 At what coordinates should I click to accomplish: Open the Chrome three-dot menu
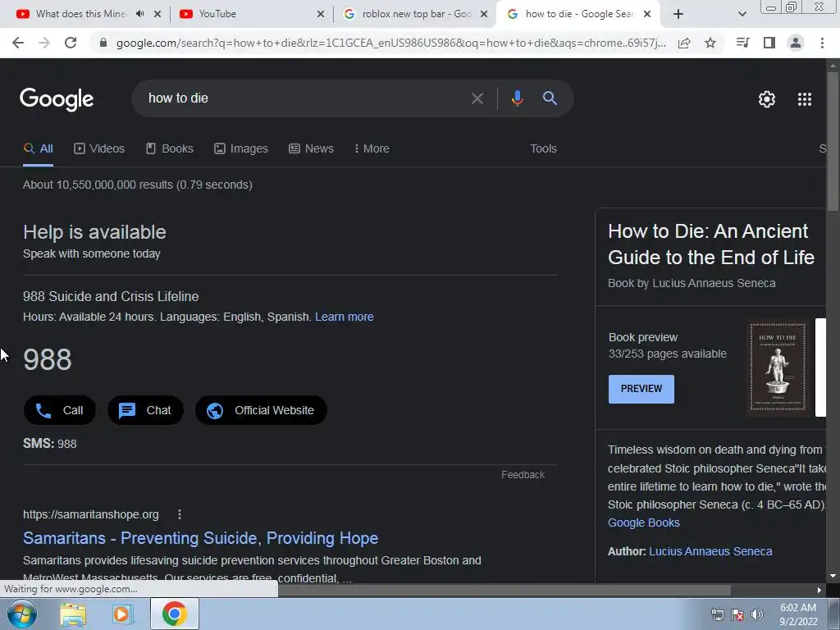tap(822, 43)
